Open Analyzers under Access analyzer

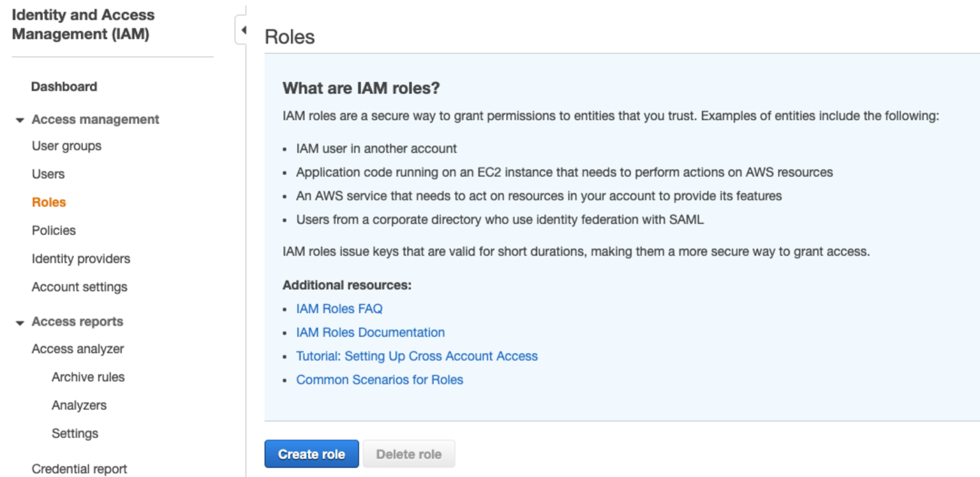click(79, 405)
